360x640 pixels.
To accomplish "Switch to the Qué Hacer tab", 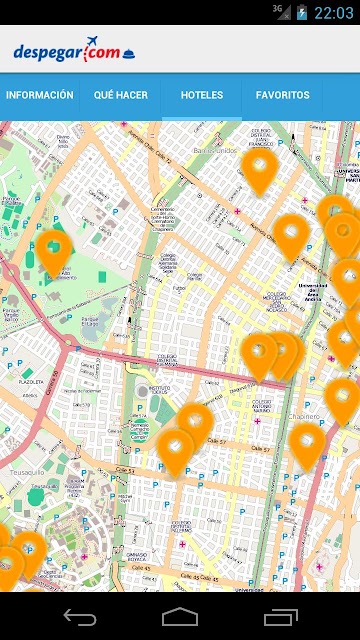I will coord(121,96).
